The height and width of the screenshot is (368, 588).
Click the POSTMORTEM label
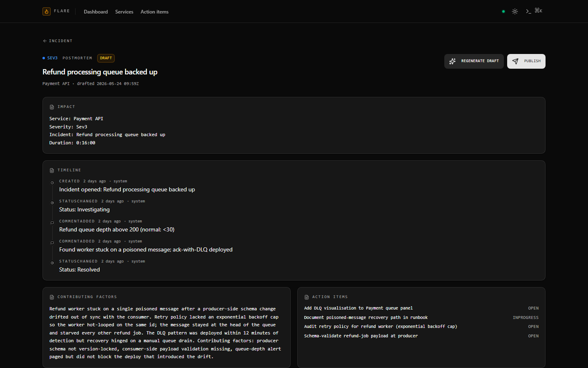point(77,58)
